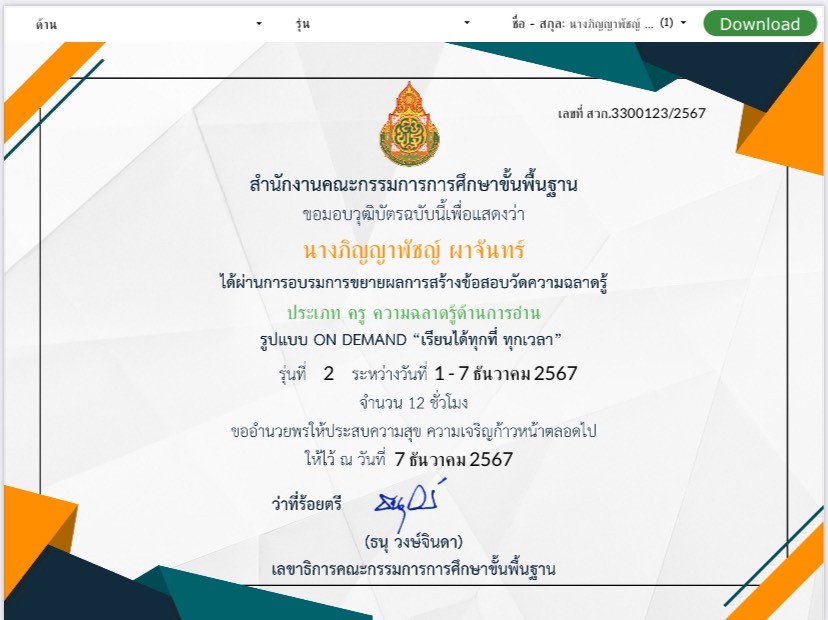Click the heading สำนักงานคณะกรรมการการศึกษาขั้นพื้นฐาน

pos(413,184)
